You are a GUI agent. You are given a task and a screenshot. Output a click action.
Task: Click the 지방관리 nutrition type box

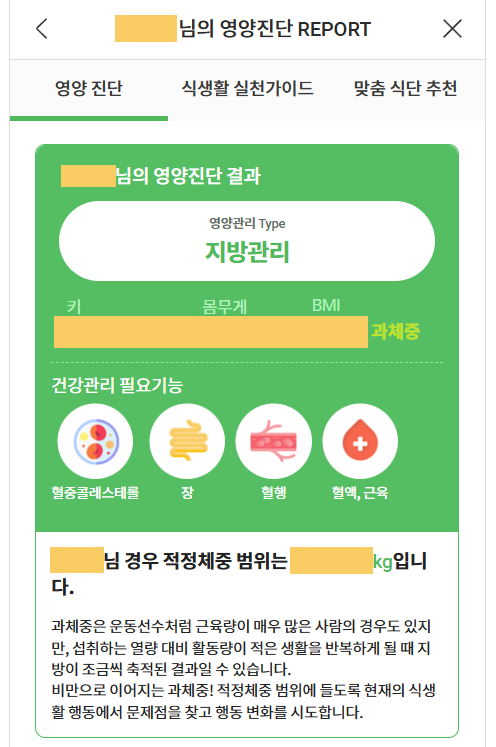click(247, 241)
